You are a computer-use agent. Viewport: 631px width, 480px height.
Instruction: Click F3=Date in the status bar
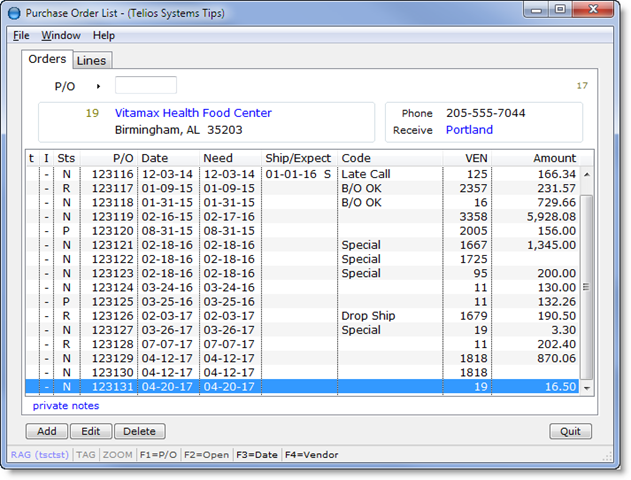click(259, 455)
